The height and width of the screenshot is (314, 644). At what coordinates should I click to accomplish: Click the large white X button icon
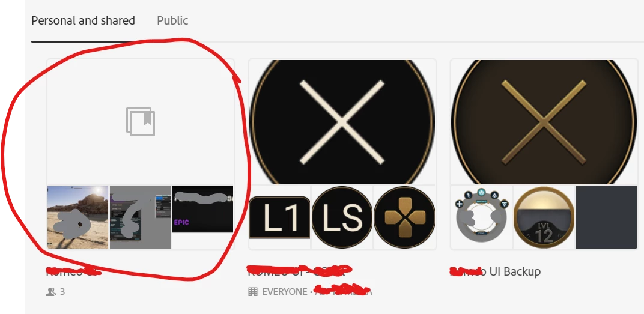tap(342, 122)
